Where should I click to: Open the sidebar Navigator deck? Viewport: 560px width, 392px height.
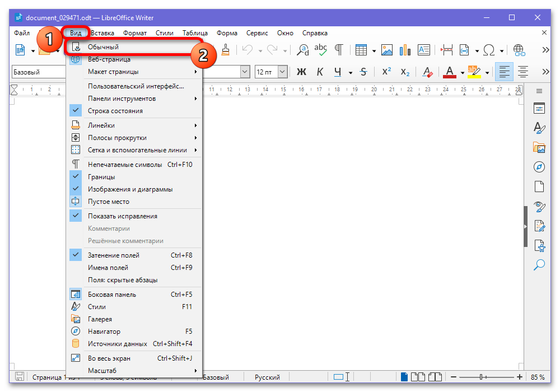pos(539,167)
